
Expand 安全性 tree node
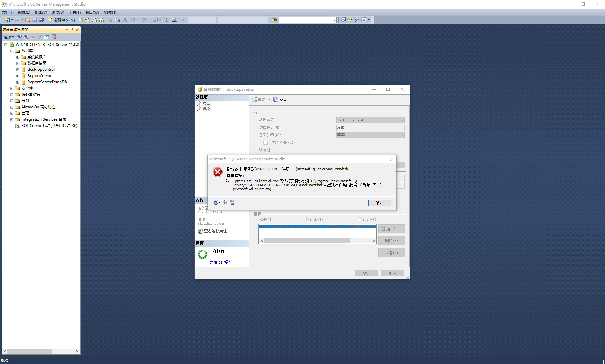[x=12, y=88]
